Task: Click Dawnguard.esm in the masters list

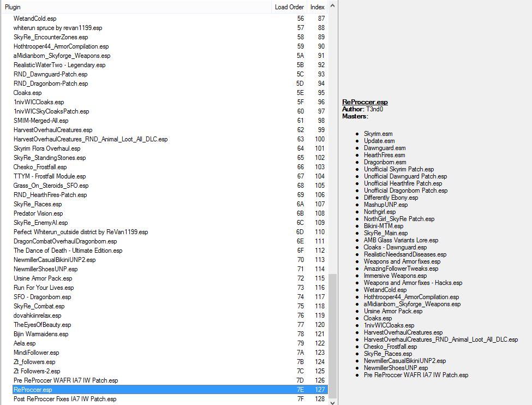Action: click(385, 148)
